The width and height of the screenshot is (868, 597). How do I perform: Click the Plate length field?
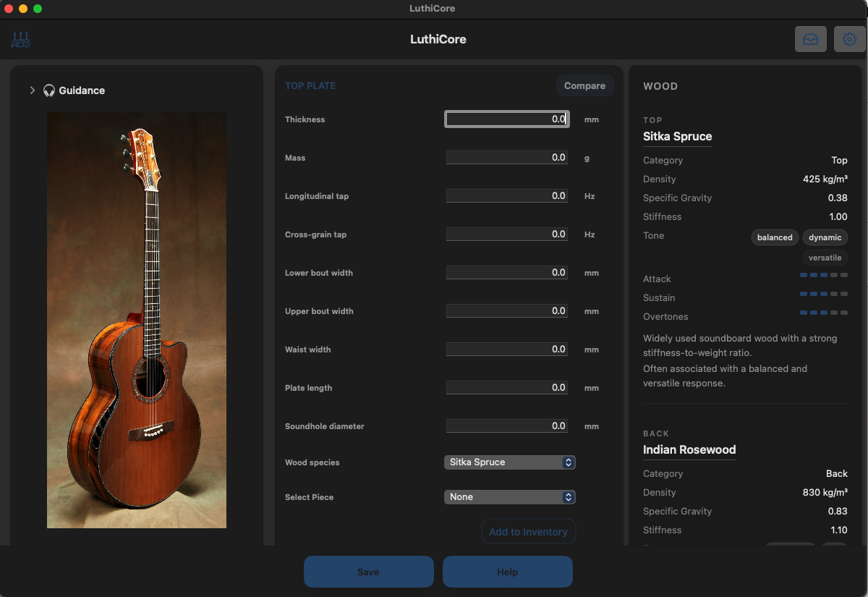tap(507, 388)
